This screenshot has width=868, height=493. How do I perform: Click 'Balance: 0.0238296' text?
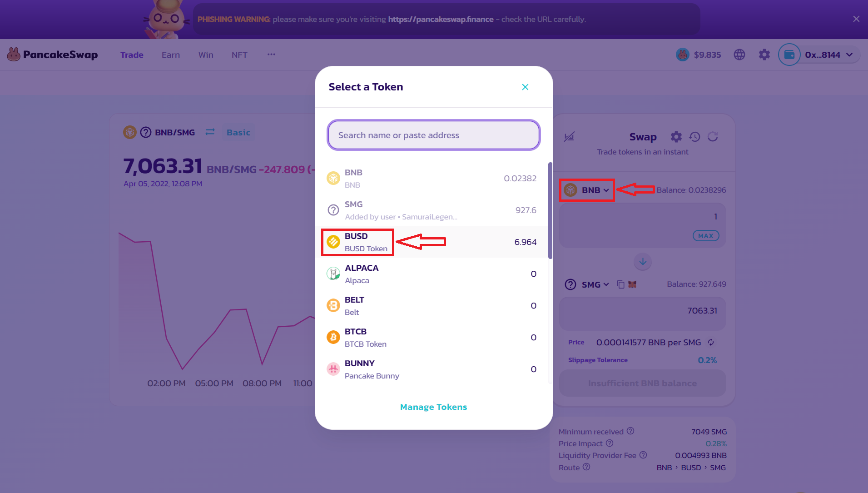(x=691, y=190)
